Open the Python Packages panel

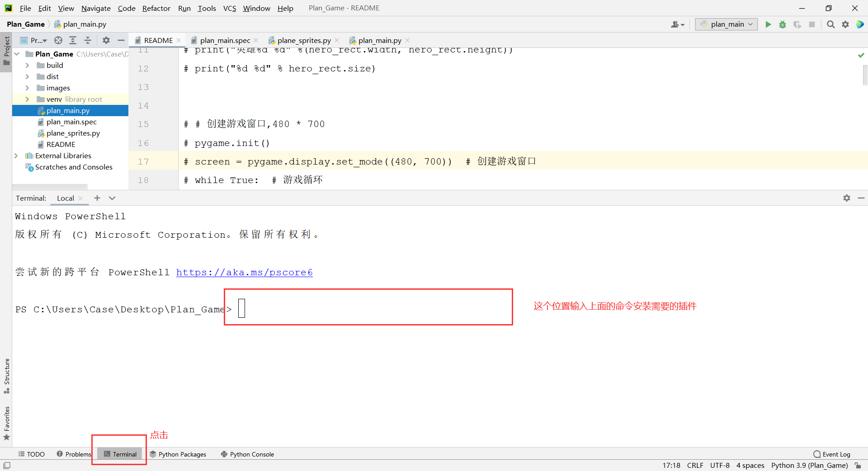point(178,454)
